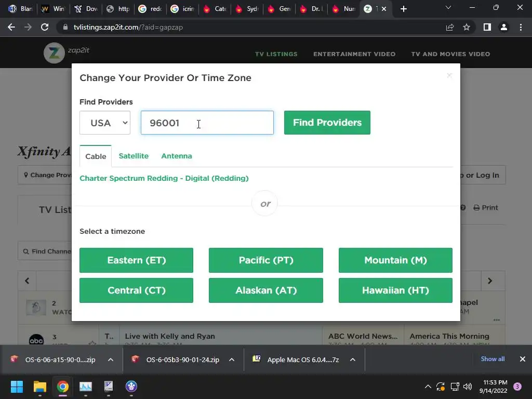Reload the page
The width and height of the screenshot is (532, 399).
click(45, 27)
